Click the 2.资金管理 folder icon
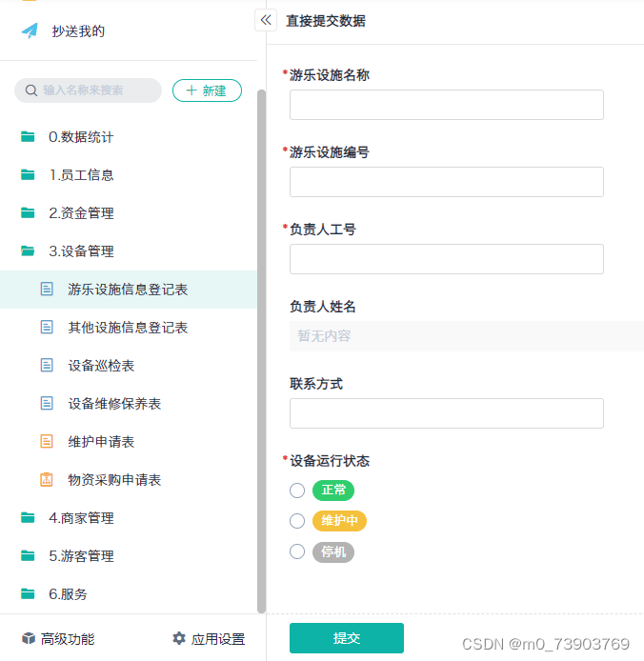 tap(28, 213)
